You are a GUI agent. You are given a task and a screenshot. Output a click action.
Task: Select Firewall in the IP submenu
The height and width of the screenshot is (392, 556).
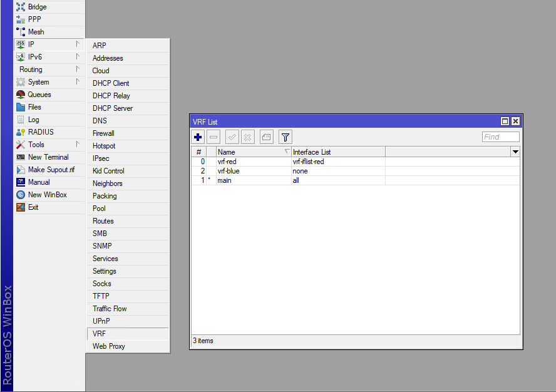coord(103,133)
